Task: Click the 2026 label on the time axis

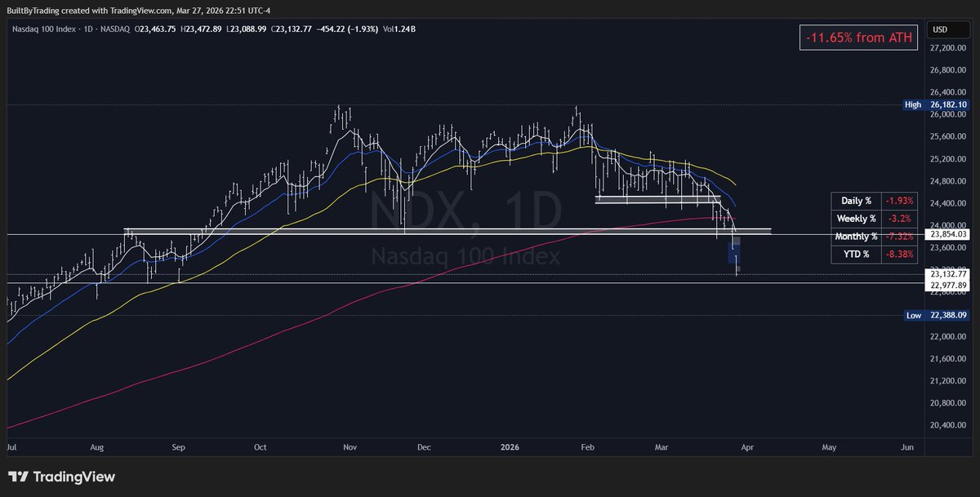Action: pyautogui.click(x=510, y=447)
